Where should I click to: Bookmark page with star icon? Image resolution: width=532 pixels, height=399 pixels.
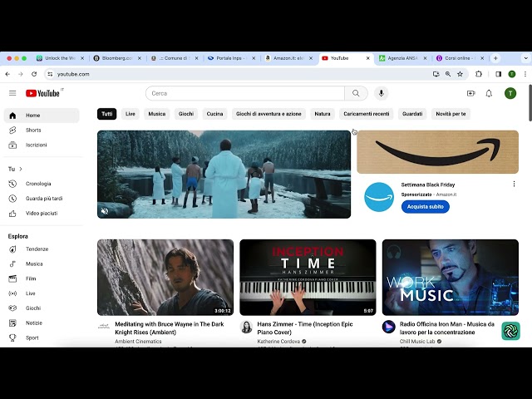point(460,74)
